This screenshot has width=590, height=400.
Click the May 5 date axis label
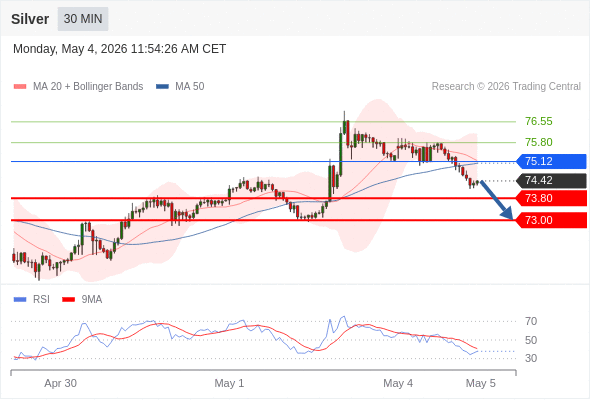(481, 383)
